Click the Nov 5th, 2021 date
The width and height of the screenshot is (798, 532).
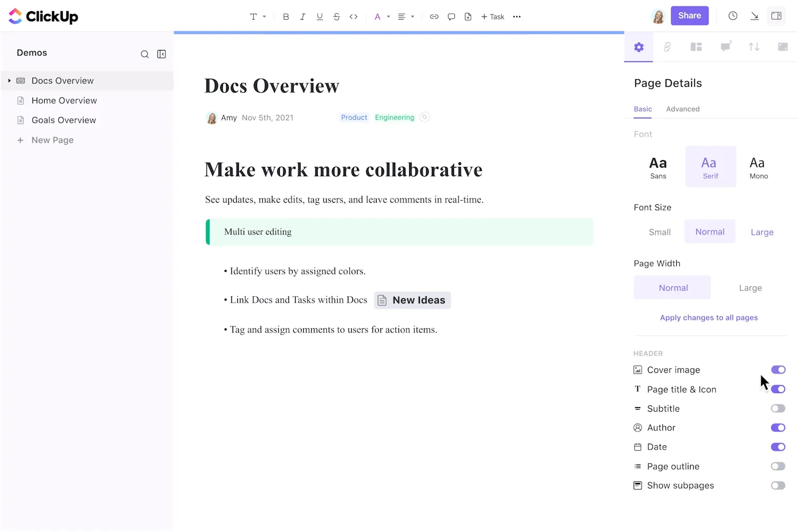268,118
